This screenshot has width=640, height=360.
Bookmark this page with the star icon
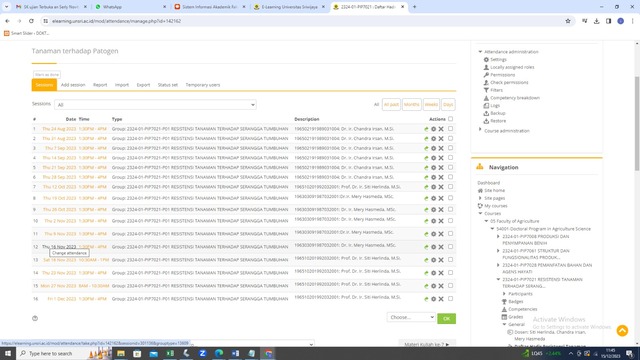pyautogui.click(x=568, y=21)
